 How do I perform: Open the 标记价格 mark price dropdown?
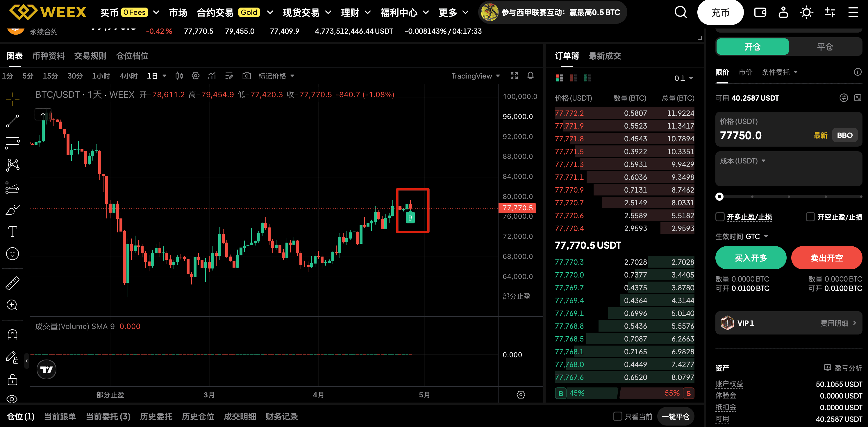tap(276, 76)
